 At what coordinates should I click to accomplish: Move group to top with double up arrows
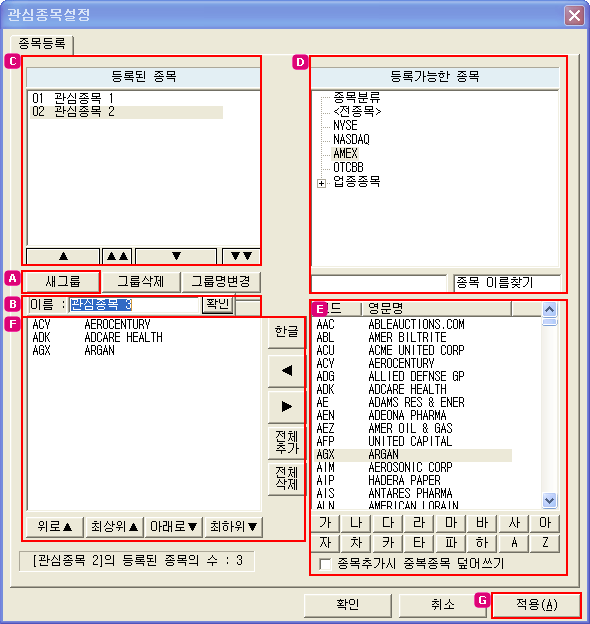point(117,256)
